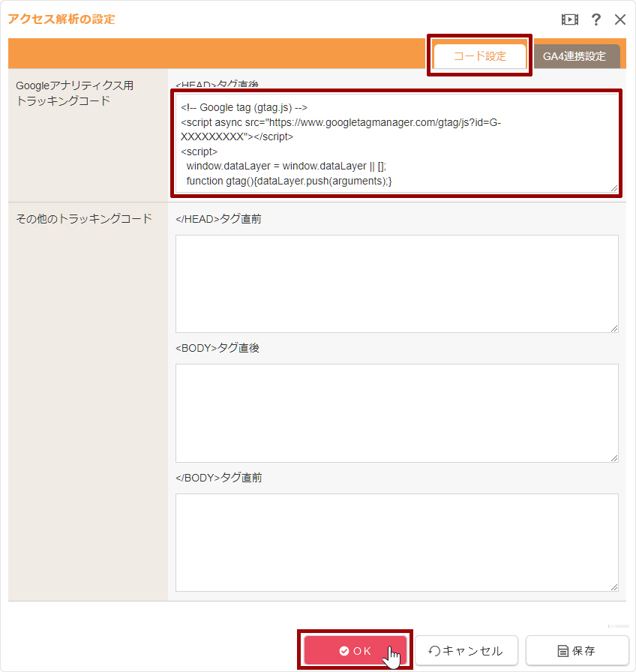Click the 保存 button
Viewport: 636px width, 672px height.
tap(577, 650)
